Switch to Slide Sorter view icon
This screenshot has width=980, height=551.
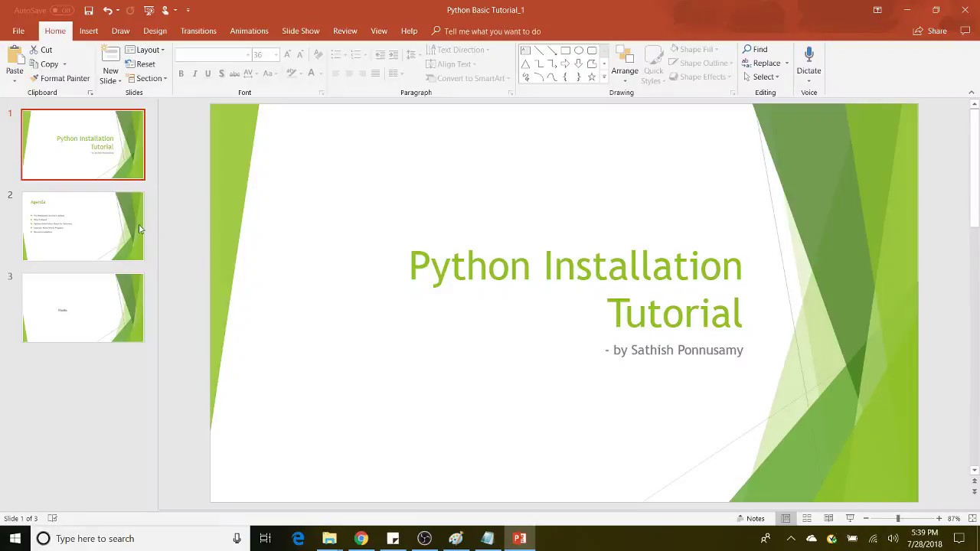click(x=807, y=519)
